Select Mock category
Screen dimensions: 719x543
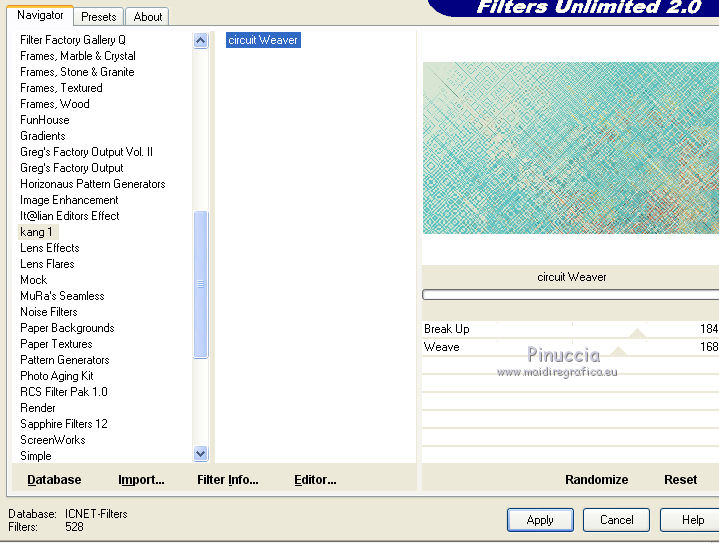[33, 280]
